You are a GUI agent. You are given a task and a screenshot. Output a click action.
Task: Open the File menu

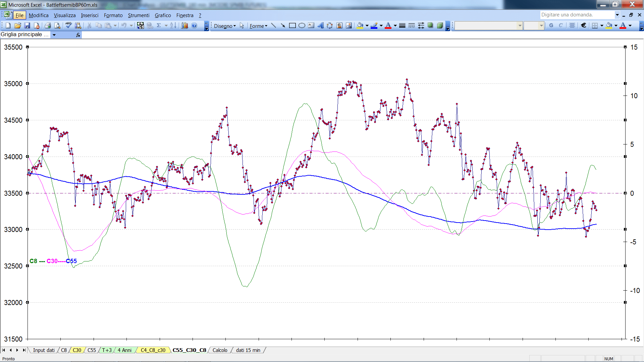coord(19,15)
